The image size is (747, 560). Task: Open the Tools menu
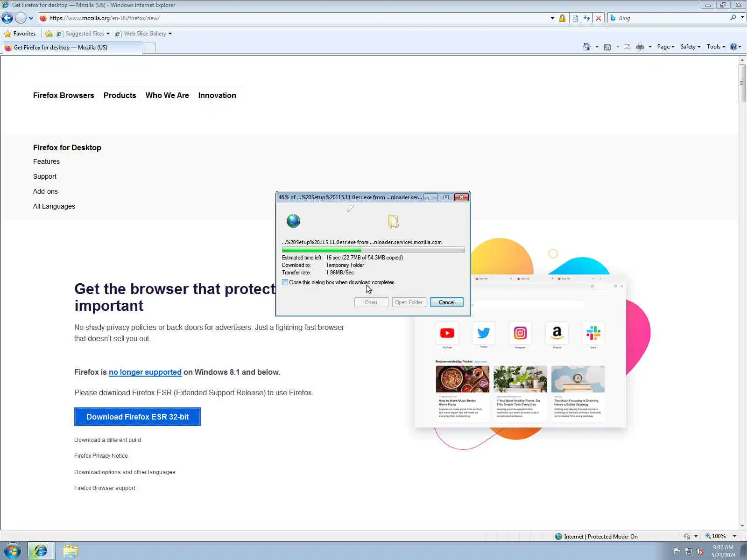pyautogui.click(x=716, y=47)
